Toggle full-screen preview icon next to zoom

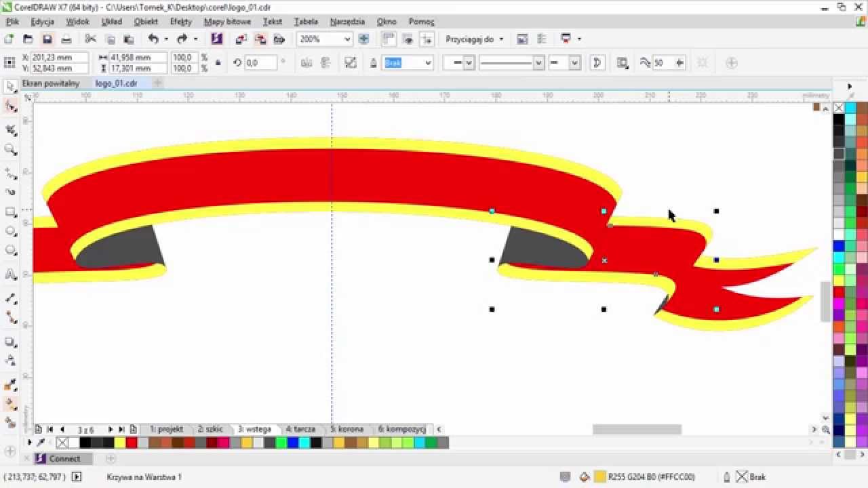[363, 39]
